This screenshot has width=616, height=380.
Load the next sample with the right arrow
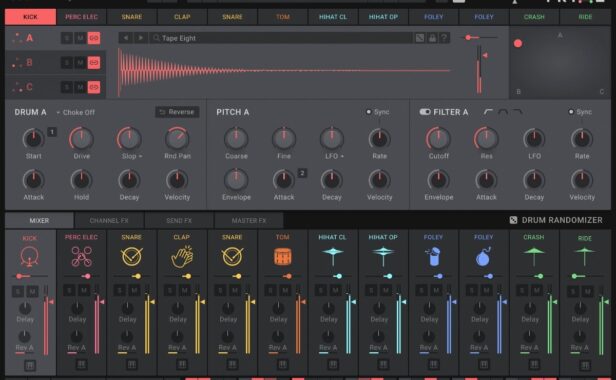(x=140, y=38)
